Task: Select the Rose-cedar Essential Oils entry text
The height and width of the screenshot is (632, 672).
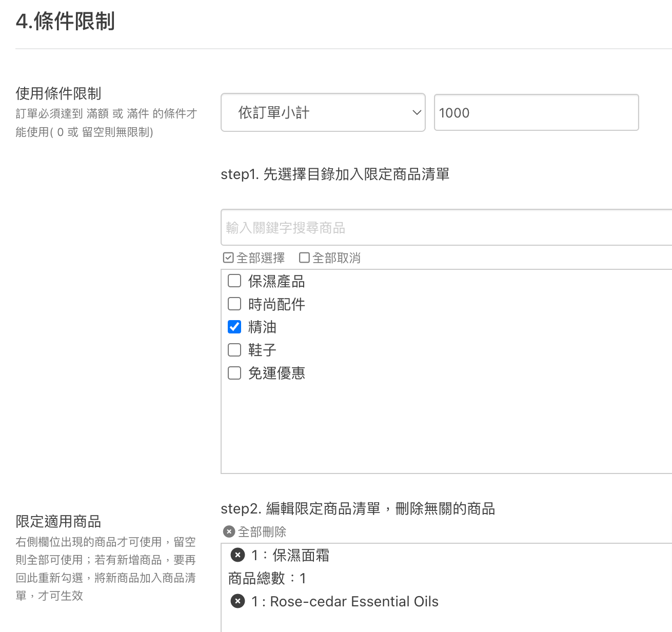Action: coord(354,601)
